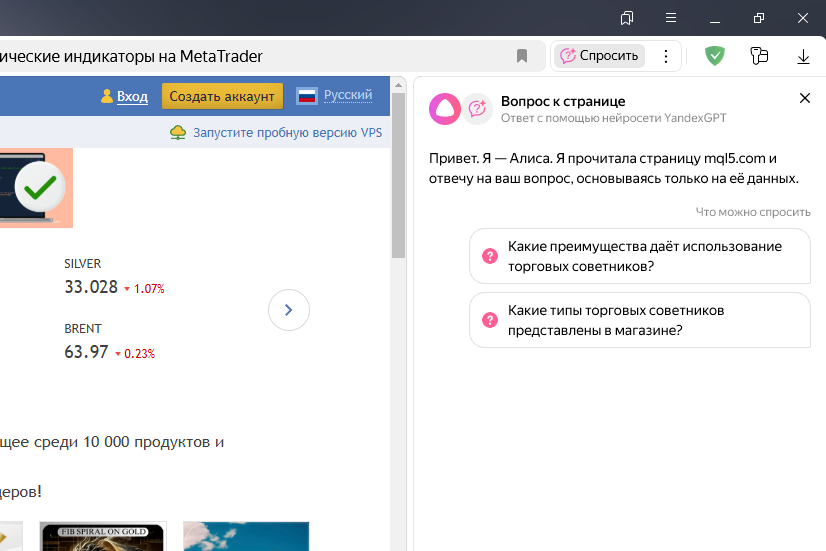The width and height of the screenshot is (826, 551).
Task: Click the MetaTrader address bar title
Action: [131, 56]
